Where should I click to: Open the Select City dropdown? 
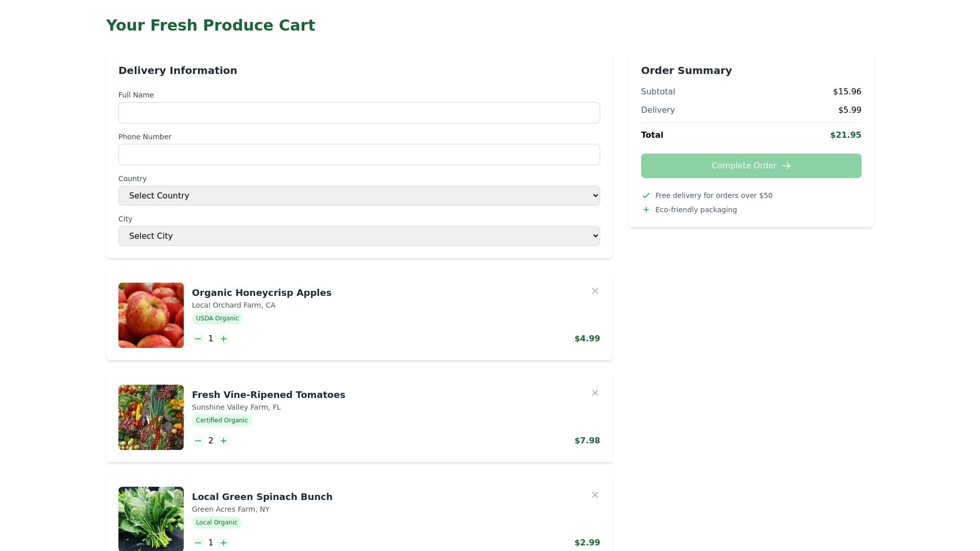pos(359,236)
